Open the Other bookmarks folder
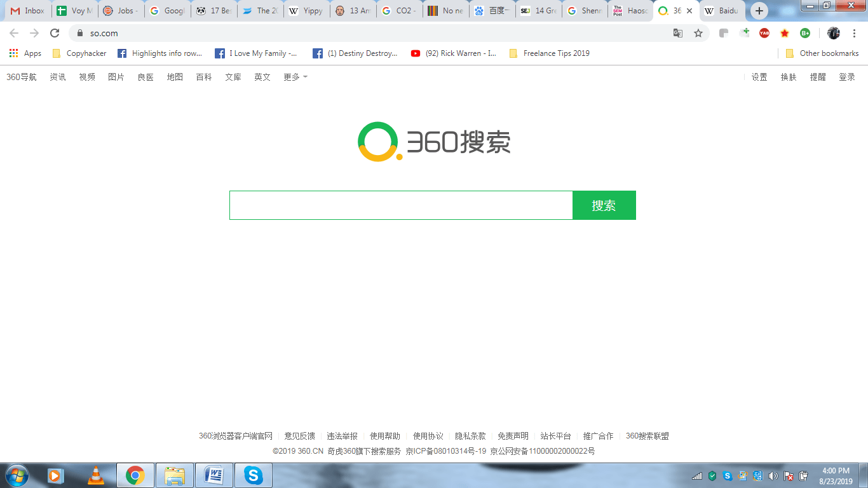 (x=822, y=53)
